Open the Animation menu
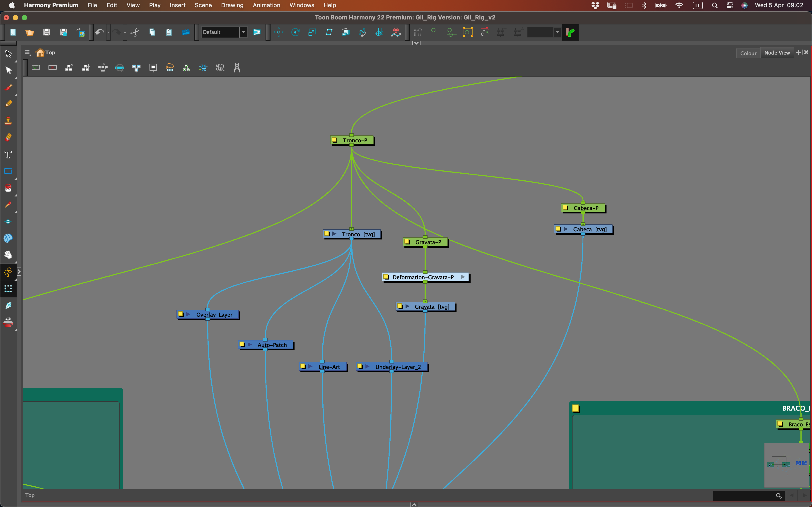 pyautogui.click(x=266, y=5)
